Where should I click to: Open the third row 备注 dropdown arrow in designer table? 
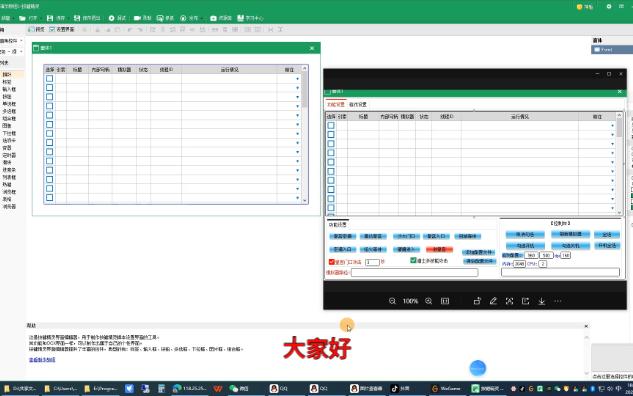point(298,97)
